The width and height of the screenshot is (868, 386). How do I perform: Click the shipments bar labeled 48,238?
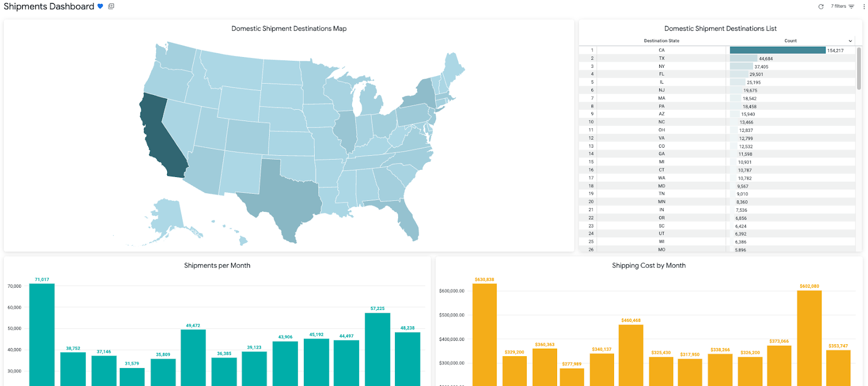pyautogui.click(x=407, y=359)
